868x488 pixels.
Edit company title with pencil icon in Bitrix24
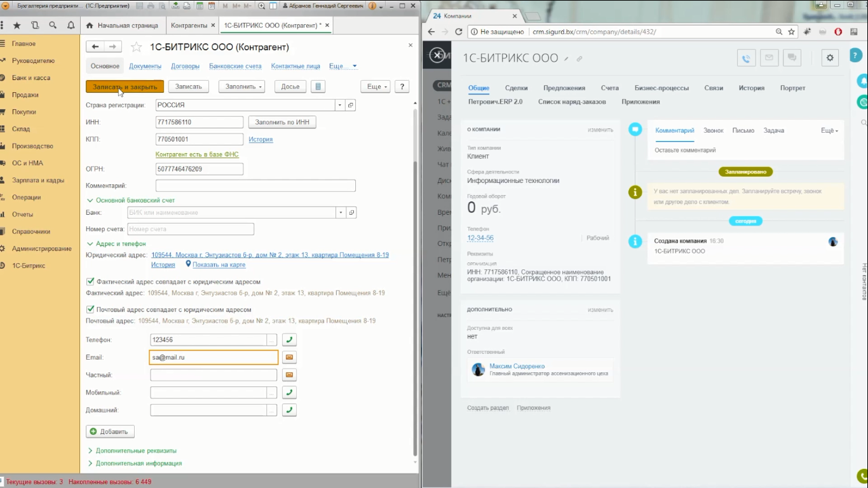coord(567,59)
